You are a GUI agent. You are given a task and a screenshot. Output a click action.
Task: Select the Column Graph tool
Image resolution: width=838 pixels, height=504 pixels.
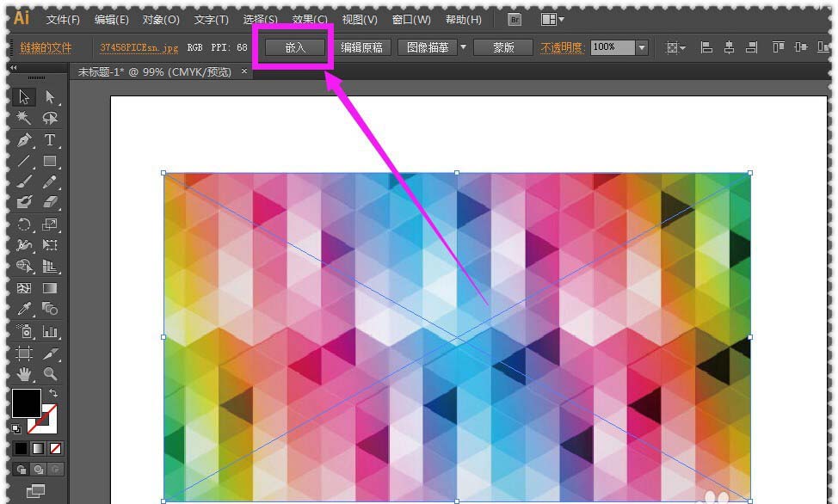(50, 331)
